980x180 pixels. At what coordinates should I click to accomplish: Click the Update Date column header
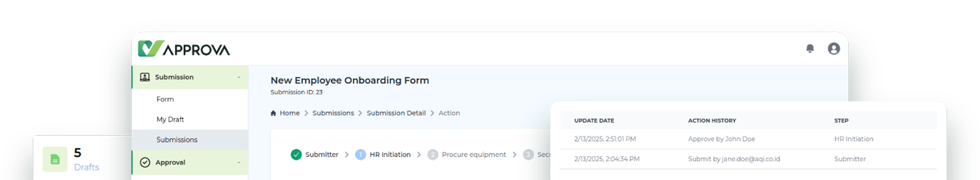point(594,120)
